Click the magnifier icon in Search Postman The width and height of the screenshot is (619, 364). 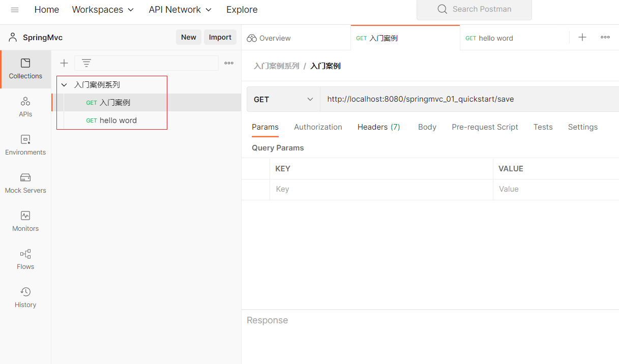443,9
